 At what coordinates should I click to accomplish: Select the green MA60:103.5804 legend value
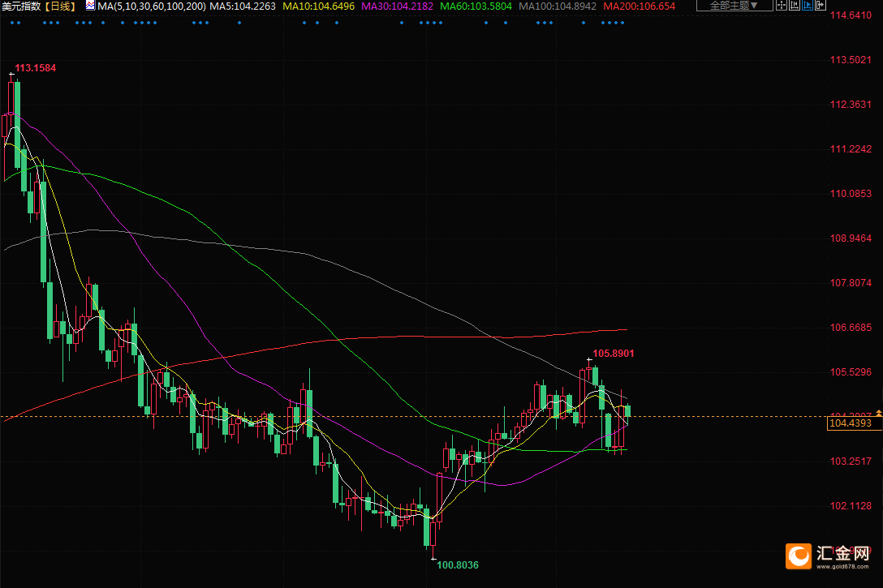tap(476, 6)
